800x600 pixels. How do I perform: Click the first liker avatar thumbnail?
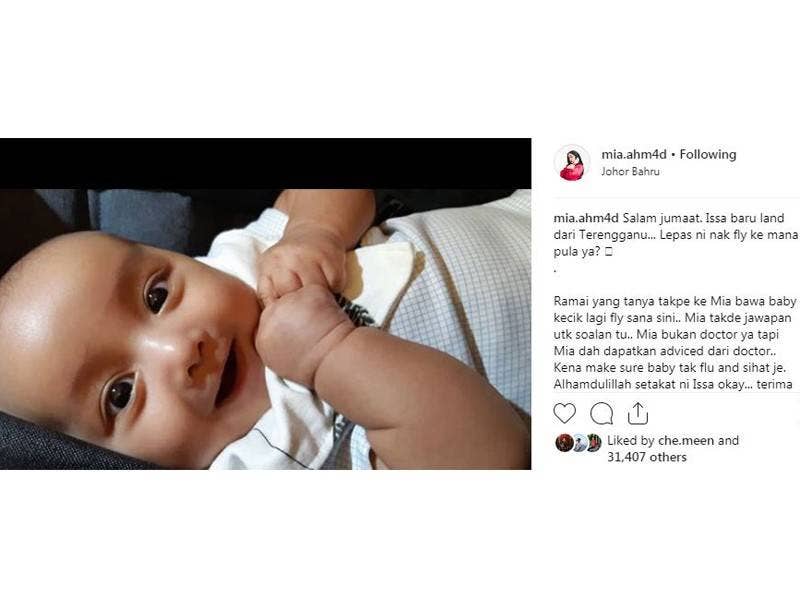(x=563, y=442)
